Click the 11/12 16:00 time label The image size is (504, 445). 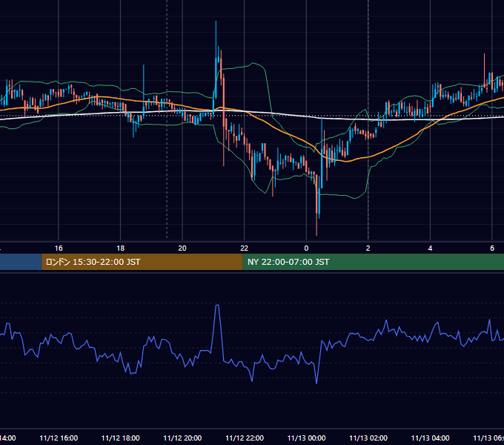(59, 438)
